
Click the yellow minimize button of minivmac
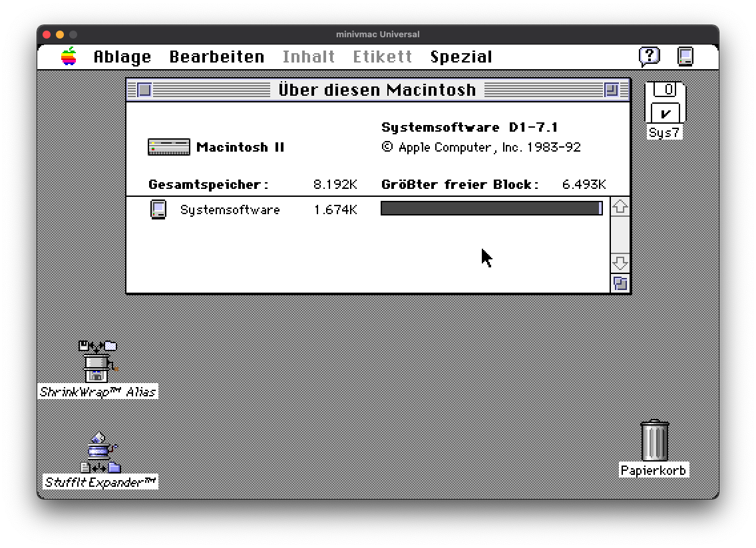60,34
